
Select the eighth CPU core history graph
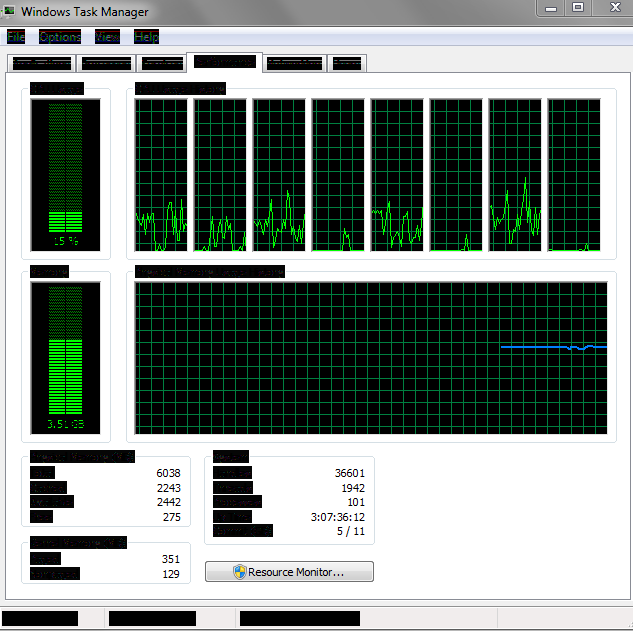point(574,175)
